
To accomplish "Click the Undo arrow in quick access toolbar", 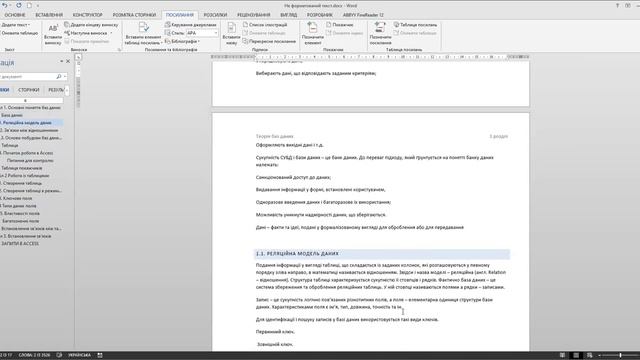I will pos(4,5).
